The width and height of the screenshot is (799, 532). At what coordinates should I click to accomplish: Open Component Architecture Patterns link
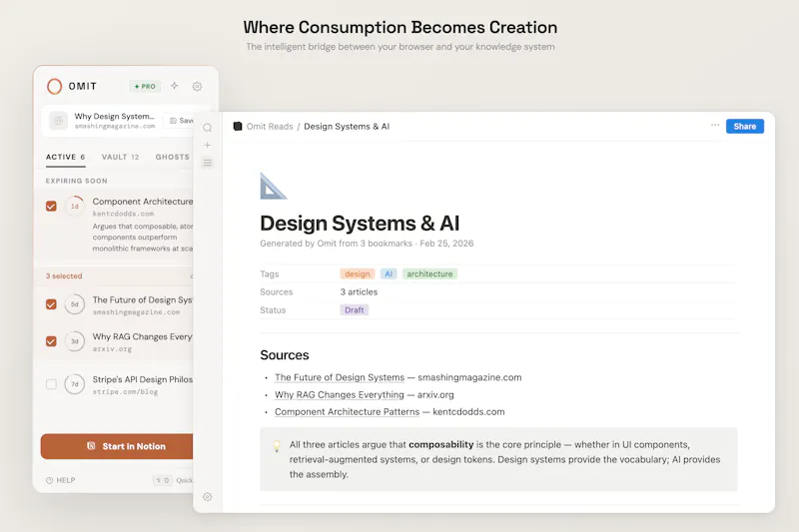point(347,412)
